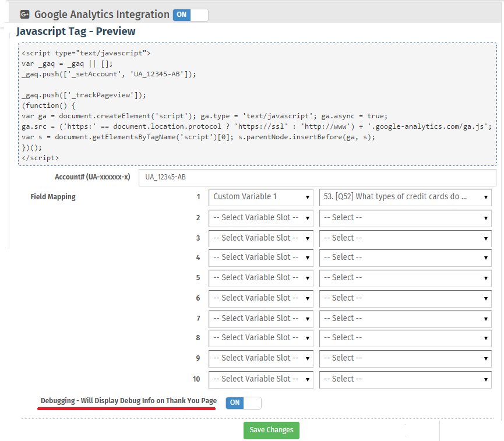Click the Account# input field
504x441 pixels.
(x=317, y=178)
